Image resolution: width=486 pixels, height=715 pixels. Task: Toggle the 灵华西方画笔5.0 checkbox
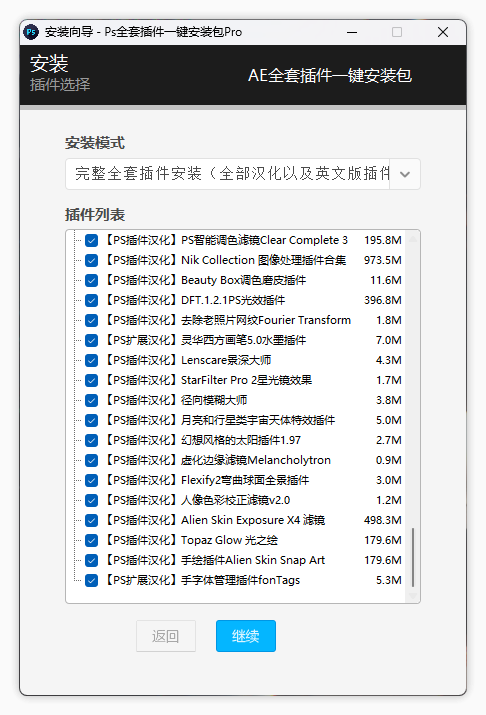[92, 341]
